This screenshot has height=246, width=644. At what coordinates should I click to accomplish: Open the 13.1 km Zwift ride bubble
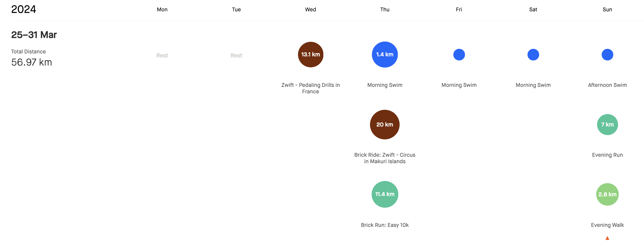[310, 54]
